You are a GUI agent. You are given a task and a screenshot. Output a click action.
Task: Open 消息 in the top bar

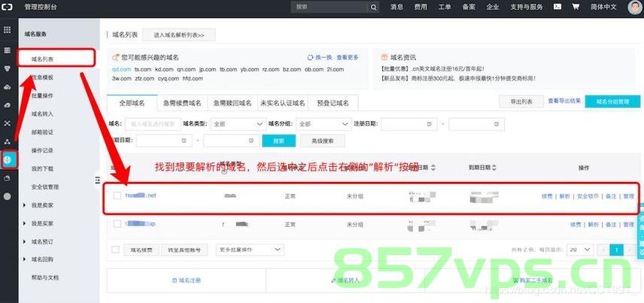click(x=396, y=7)
